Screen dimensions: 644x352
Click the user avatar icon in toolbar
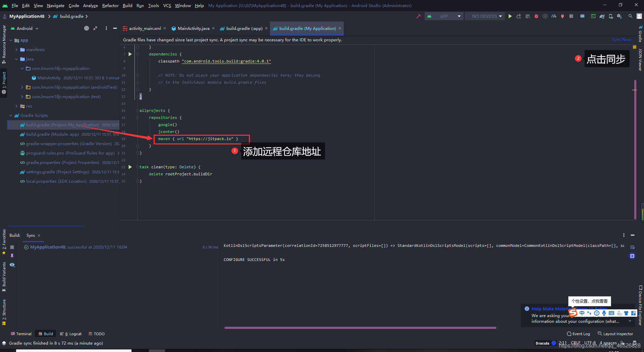639,16
